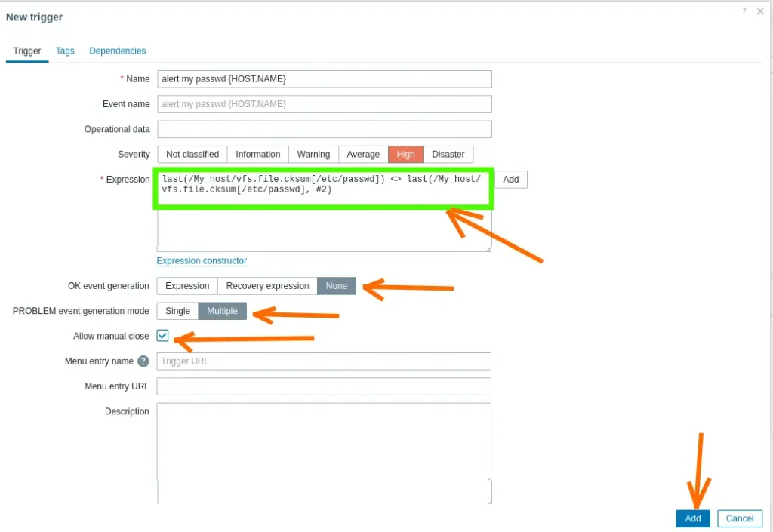Set OK event generation to Recovery expression
The height and width of the screenshot is (532, 773).
click(x=267, y=286)
